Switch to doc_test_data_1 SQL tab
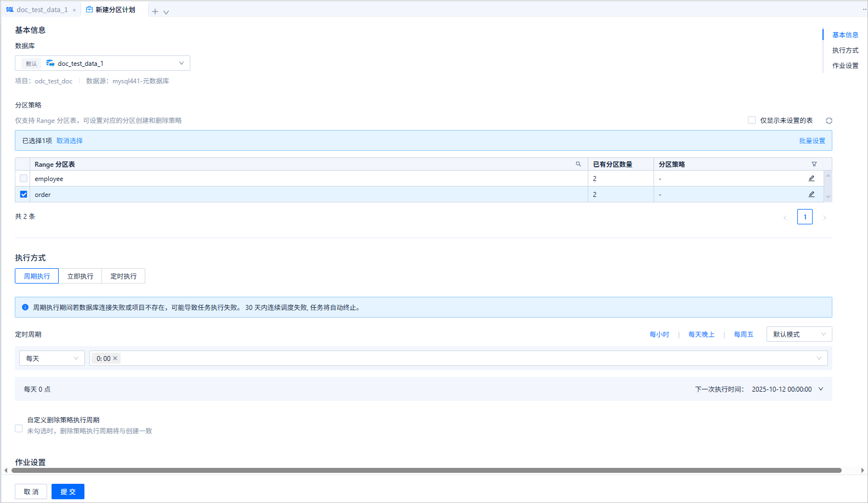Viewport: 868px width, 503px height. (x=41, y=9)
